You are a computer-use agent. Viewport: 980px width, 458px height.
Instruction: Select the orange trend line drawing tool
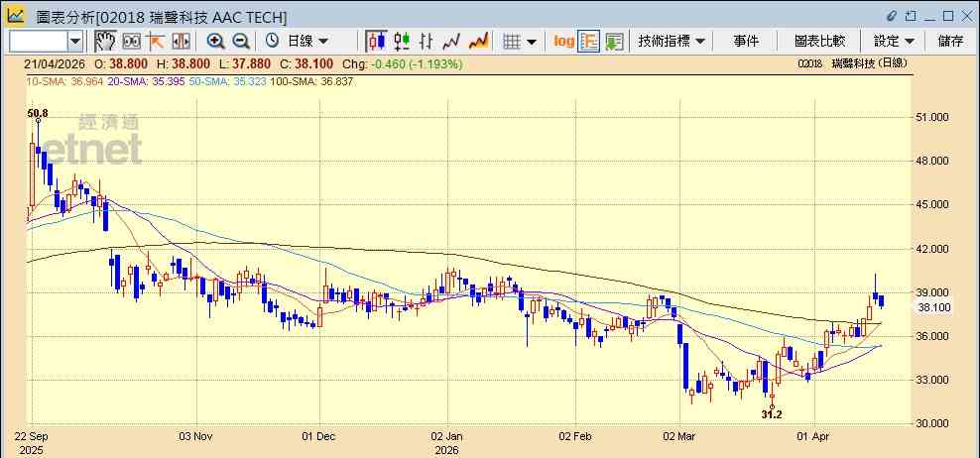(155, 42)
